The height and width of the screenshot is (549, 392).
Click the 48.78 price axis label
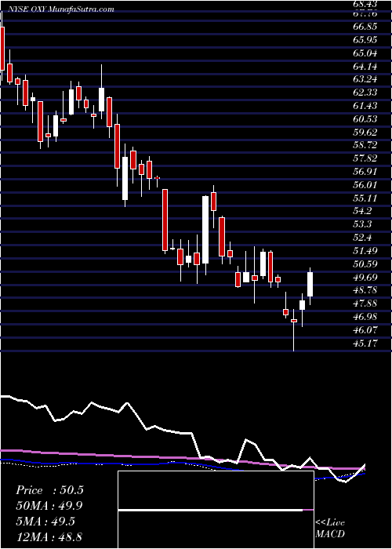365,290
